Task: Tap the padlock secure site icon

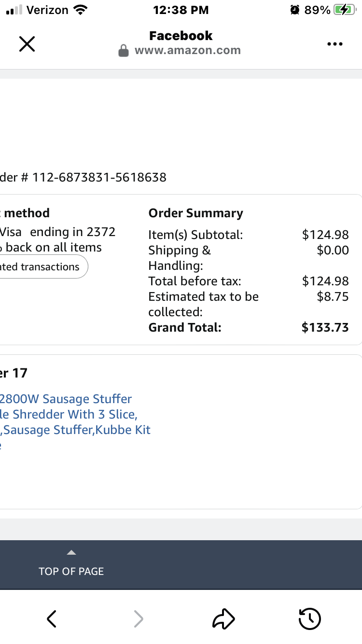Action: [124, 51]
